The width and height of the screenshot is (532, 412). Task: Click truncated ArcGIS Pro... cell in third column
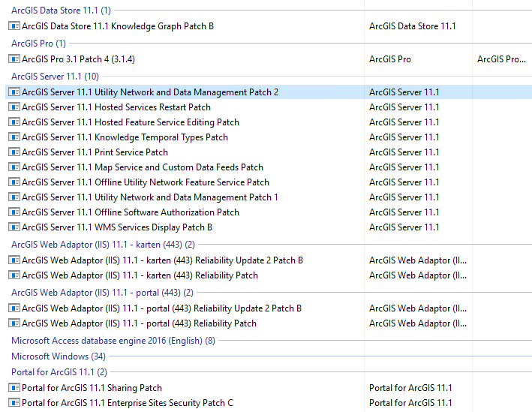(501, 59)
